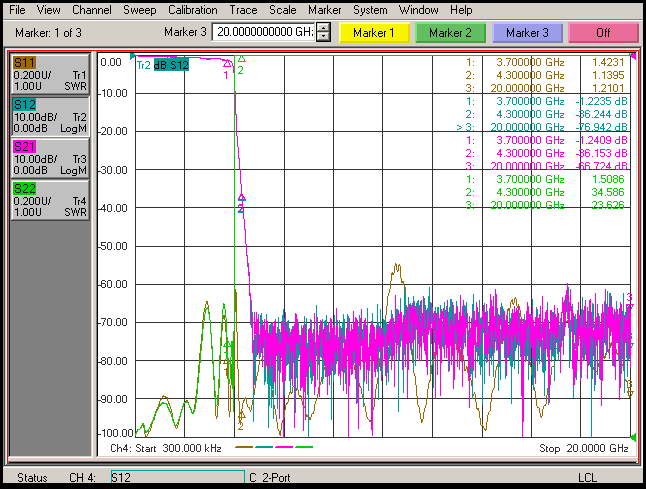Open the Calibration menu
646x489 pixels.
(192, 9)
